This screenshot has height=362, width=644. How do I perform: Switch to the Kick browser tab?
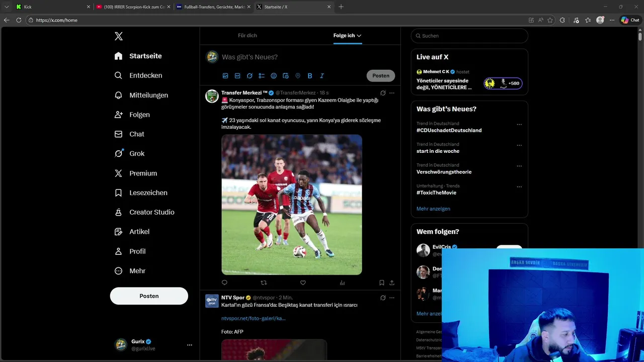[53, 7]
